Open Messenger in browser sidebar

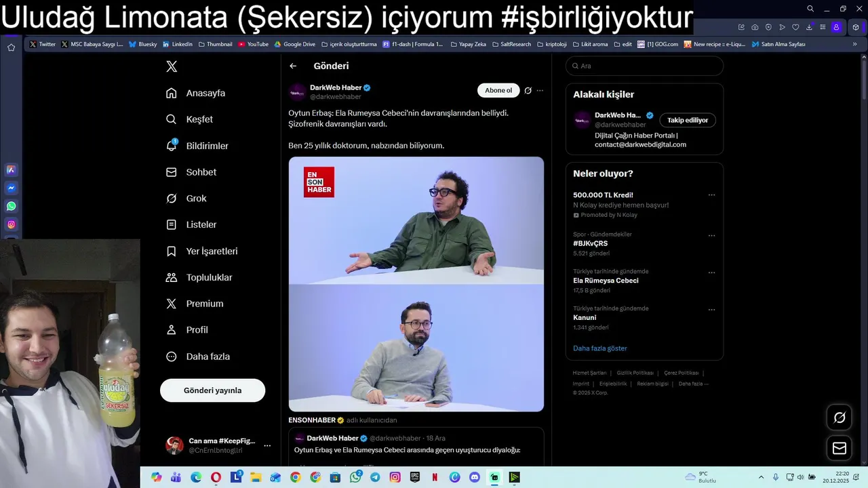tap(12, 188)
